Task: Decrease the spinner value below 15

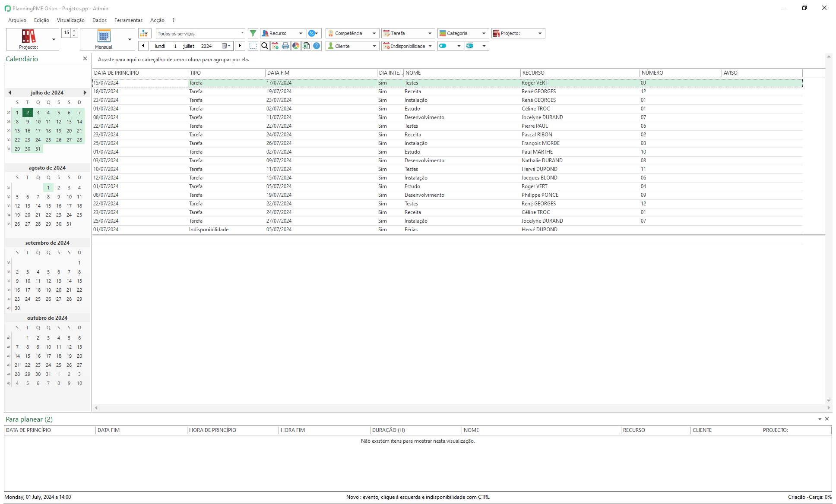Action: click(75, 35)
